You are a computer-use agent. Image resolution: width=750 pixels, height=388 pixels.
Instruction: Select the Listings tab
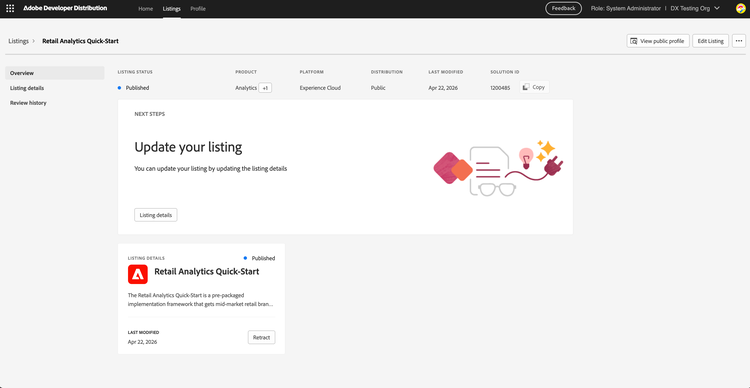click(172, 9)
